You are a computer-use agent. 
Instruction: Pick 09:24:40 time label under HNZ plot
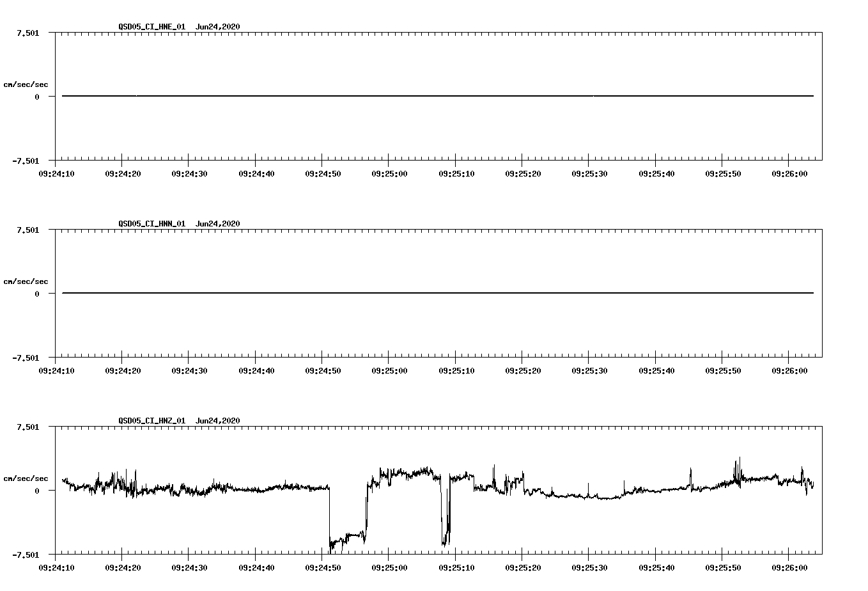point(256,567)
